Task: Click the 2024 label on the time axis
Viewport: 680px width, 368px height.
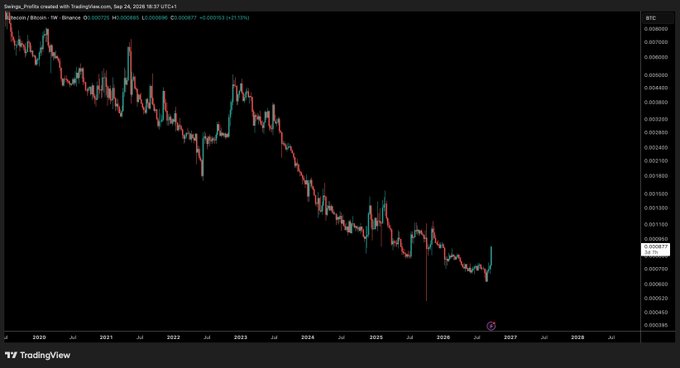Action: (x=308, y=337)
